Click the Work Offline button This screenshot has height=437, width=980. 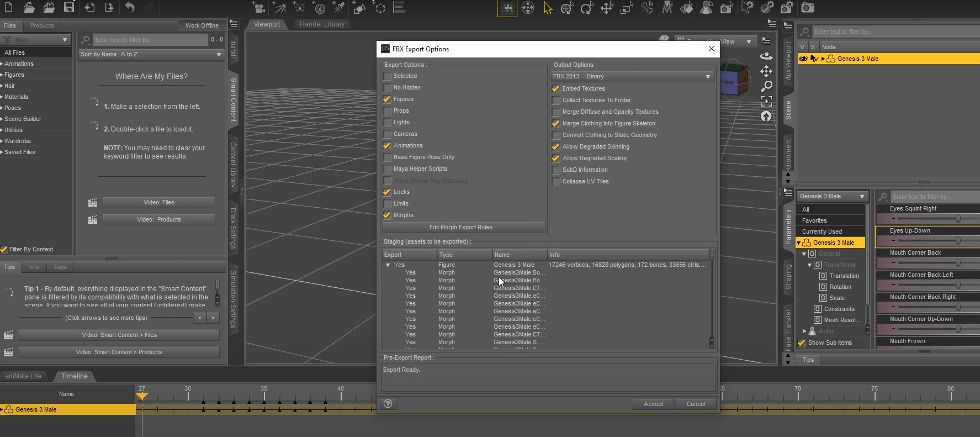point(202,25)
